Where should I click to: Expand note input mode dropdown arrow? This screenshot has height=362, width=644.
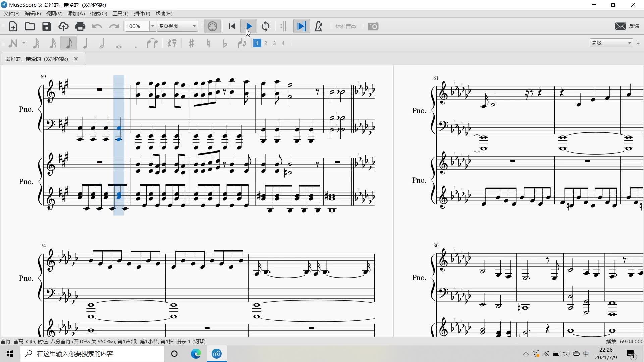tap(24, 43)
